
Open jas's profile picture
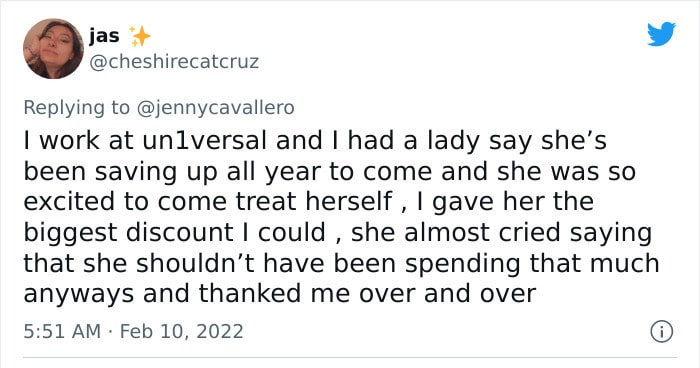click(53, 49)
